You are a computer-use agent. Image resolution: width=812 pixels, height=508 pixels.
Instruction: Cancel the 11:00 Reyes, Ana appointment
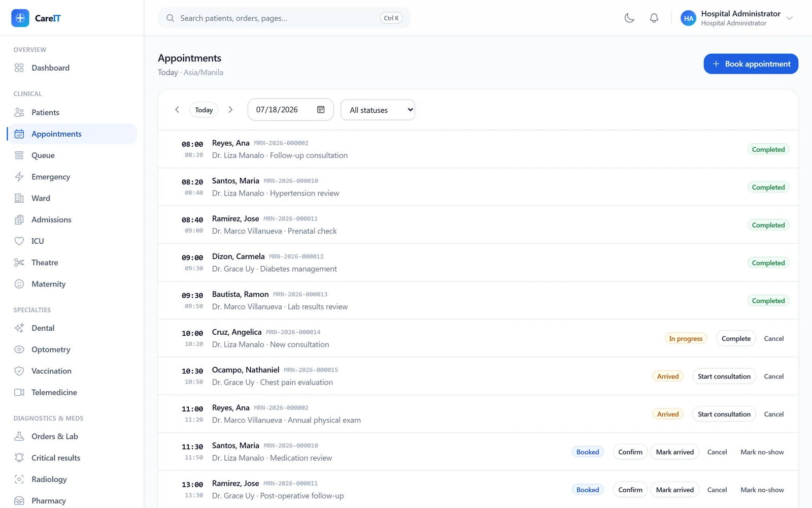774,414
